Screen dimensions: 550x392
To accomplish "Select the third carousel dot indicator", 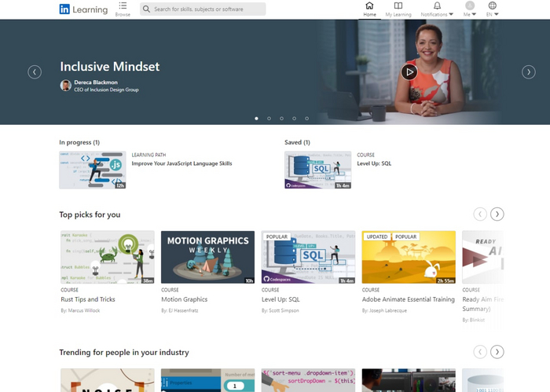I will point(281,119).
